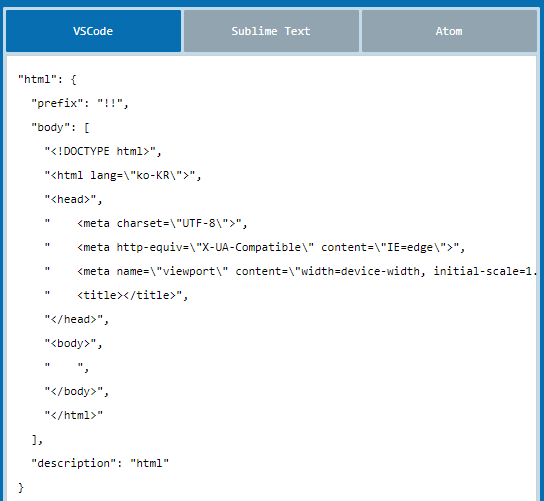
Task: Click the "html": { opening line
Action: click(47, 79)
